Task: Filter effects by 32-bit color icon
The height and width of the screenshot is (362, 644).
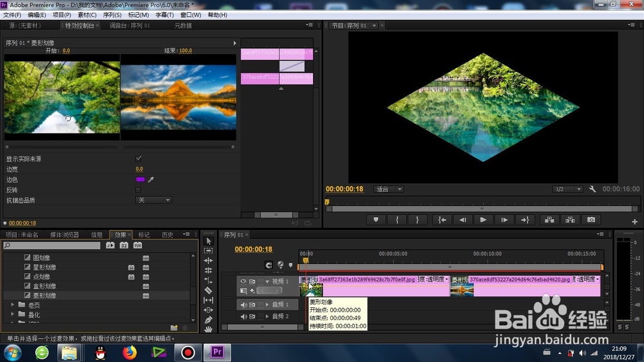Action: [x=124, y=245]
